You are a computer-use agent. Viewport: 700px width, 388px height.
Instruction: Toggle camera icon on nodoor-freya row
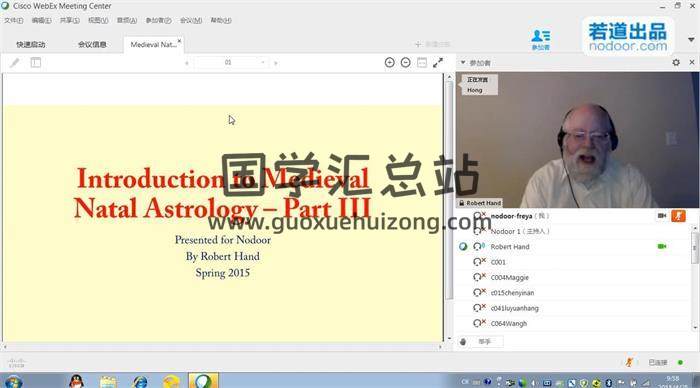tap(662, 216)
